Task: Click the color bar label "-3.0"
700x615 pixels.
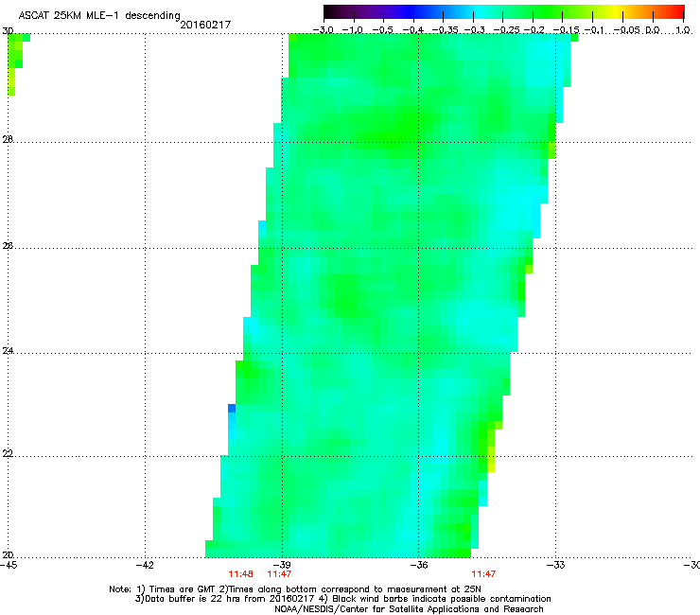Action: pyautogui.click(x=323, y=30)
